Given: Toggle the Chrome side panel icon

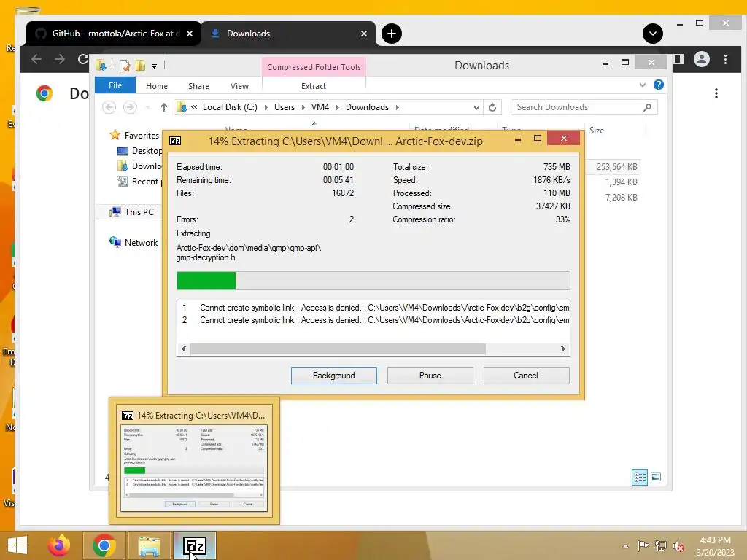Looking at the screenshot, I should (678, 59).
